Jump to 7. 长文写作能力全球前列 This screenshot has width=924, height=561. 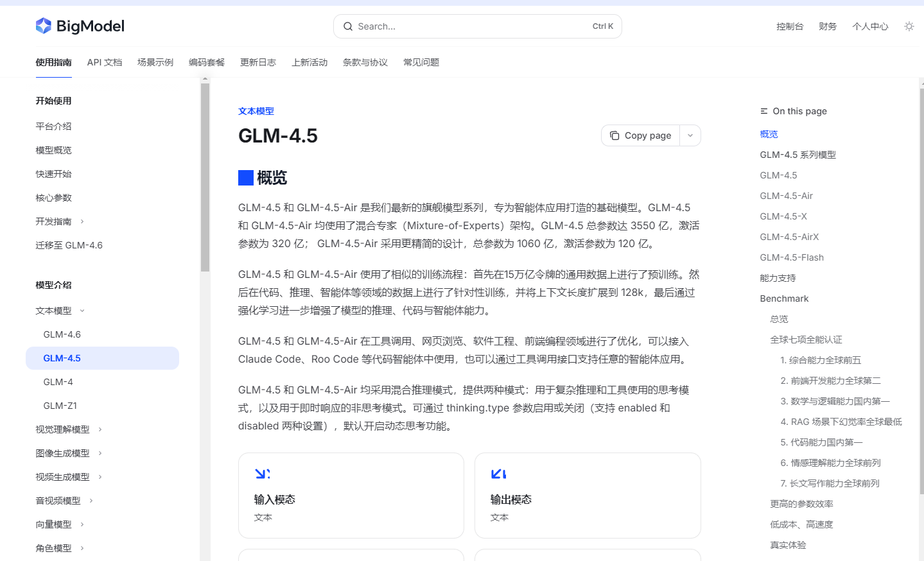click(x=830, y=483)
